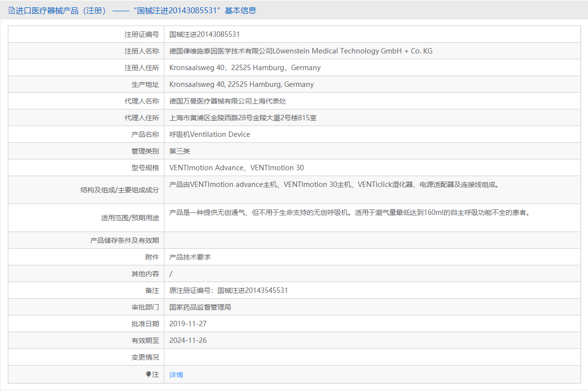Click the 批准日期 label
The width and height of the screenshot is (588, 391).
tap(145, 323)
